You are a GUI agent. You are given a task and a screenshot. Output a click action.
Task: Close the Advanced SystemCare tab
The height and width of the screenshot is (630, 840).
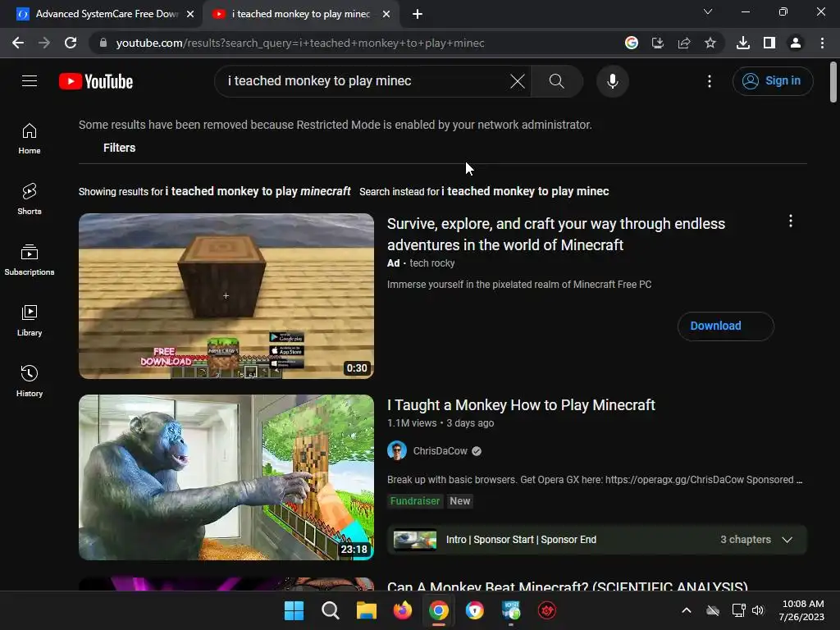coord(190,15)
